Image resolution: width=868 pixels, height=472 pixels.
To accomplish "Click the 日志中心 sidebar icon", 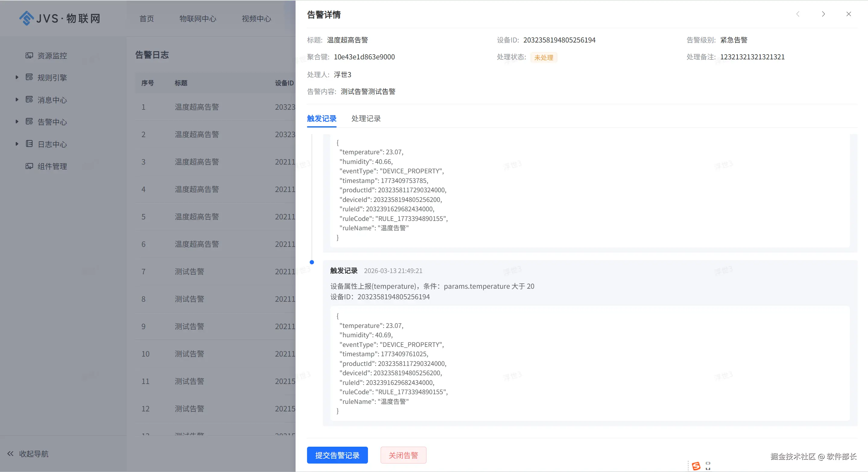I will click(29, 144).
